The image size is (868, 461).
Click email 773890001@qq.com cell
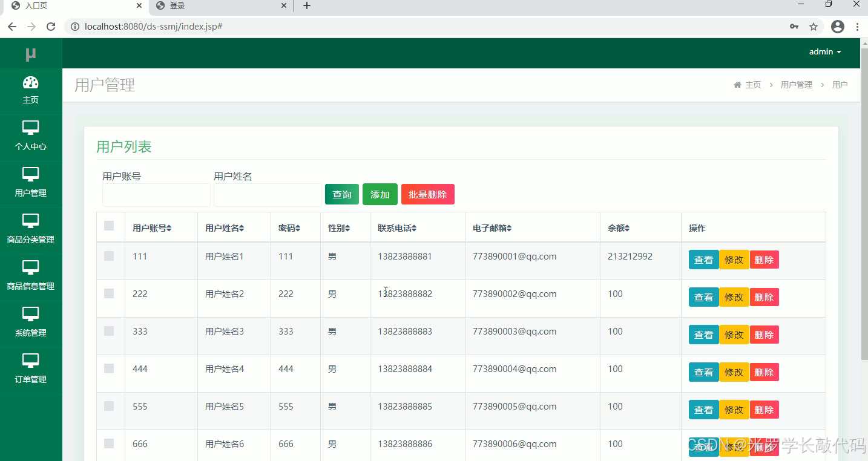[x=515, y=257]
